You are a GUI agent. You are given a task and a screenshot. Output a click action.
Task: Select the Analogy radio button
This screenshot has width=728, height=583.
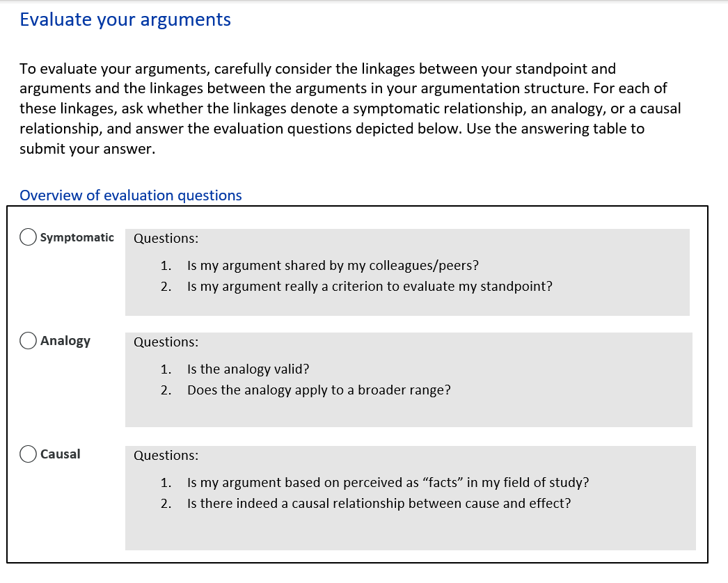click(x=29, y=341)
